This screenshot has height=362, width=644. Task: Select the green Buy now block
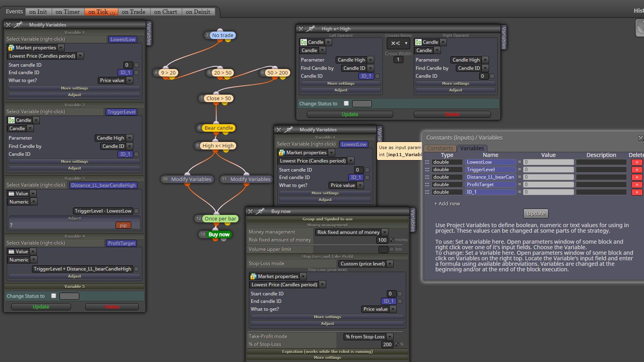(x=219, y=234)
